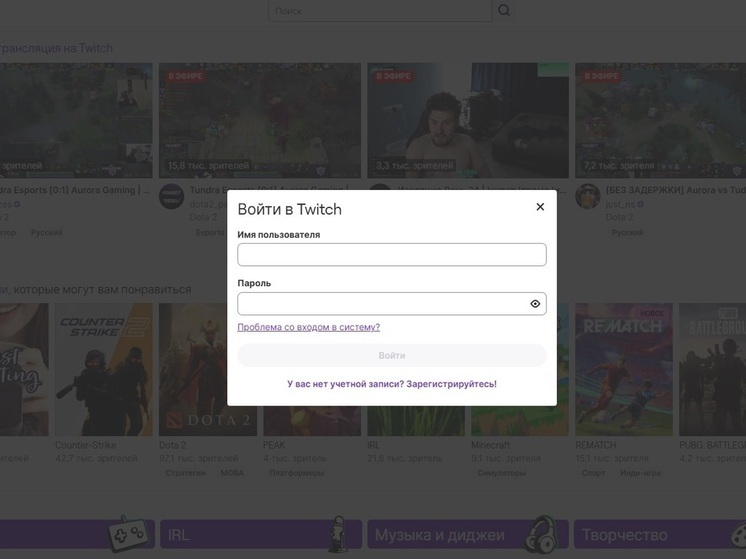Viewport: 746px width, 559px height.
Task: Click the search magnifier icon
Action: pos(504,10)
